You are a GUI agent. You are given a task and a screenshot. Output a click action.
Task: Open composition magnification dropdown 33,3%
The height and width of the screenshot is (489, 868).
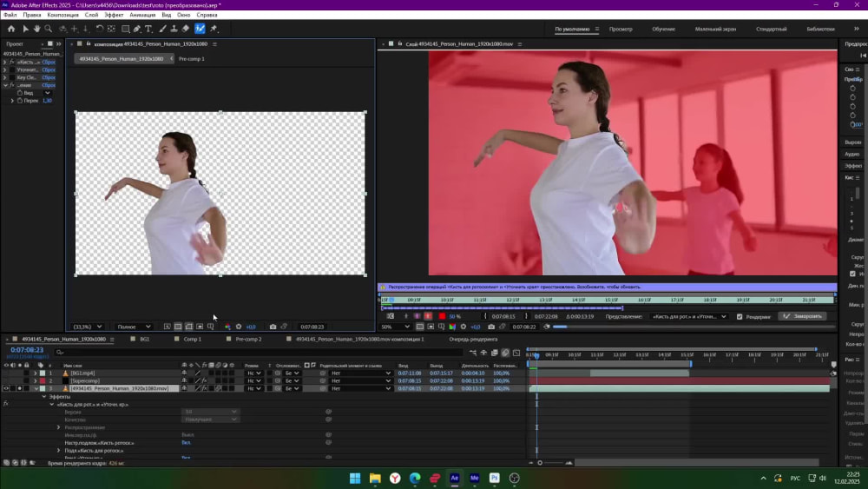[89, 327]
